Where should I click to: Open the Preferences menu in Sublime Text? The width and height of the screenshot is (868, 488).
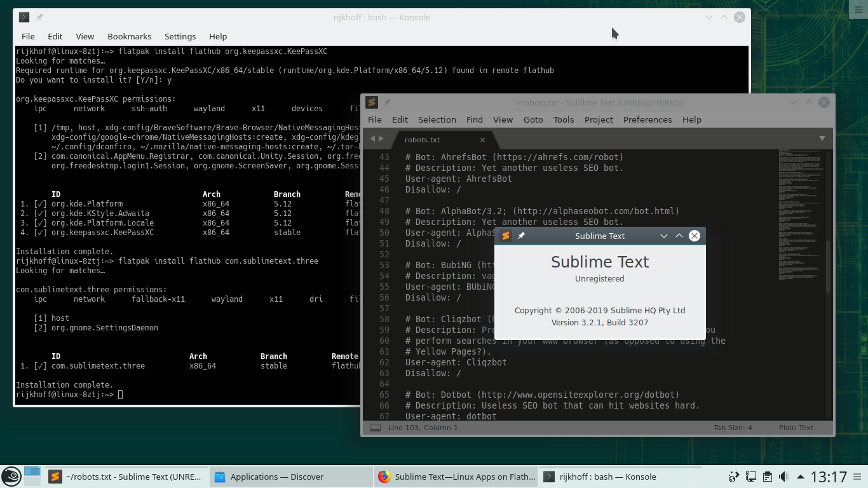(x=648, y=119)
